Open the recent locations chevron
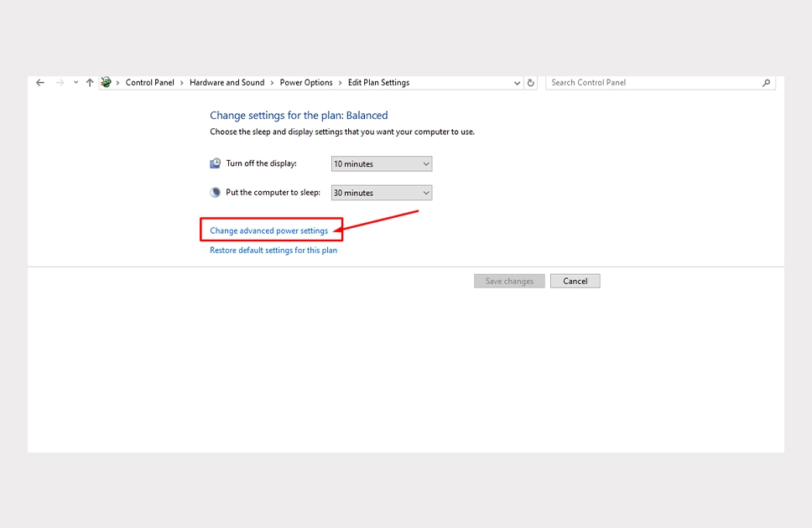 (x=75, y=82)
